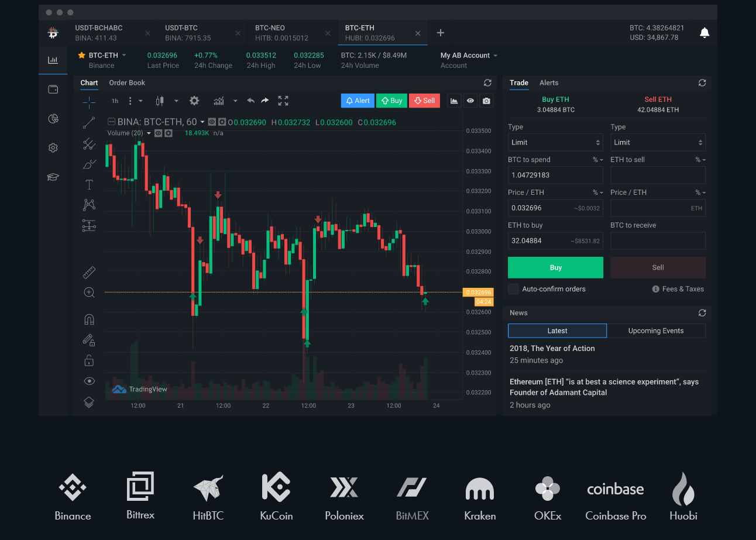Toggle the eye icon beside the camera button
Screen dimensions: 756x540
click(x=470, y=101)
